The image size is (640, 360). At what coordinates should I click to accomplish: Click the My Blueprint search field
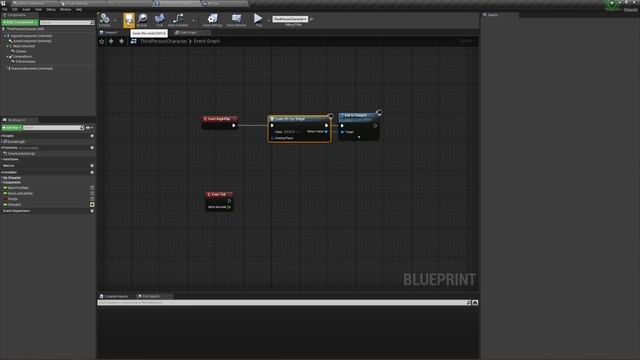(x=53, y=128)
